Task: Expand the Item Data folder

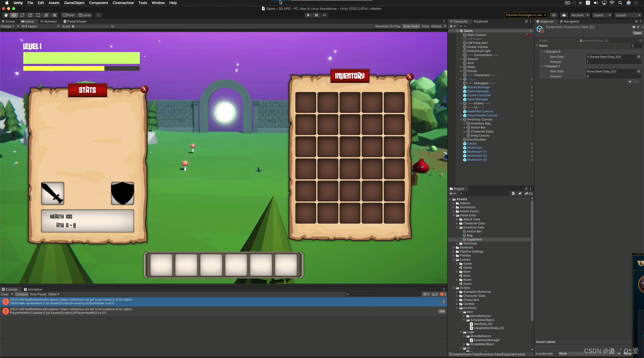Action: tap(457, 244)
